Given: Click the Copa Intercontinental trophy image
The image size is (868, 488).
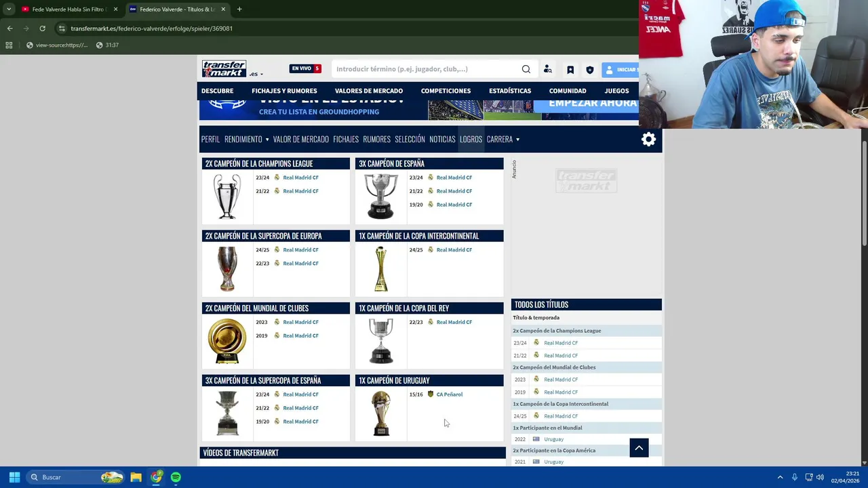Looking at the screenshot, I should coord(380,269).
